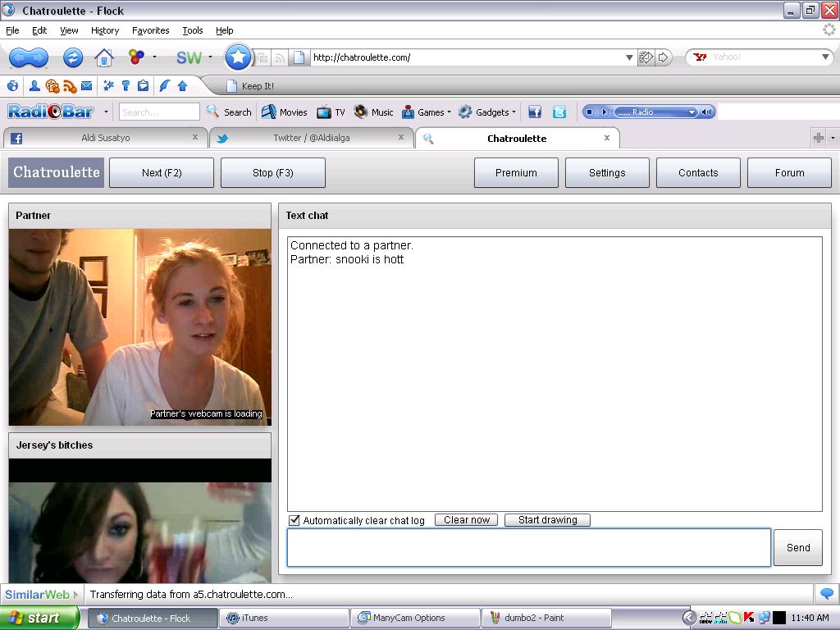This screenshot has height=630, width=840.
Task: Open the Accounts and Services key icon
Action: (126, 85)
